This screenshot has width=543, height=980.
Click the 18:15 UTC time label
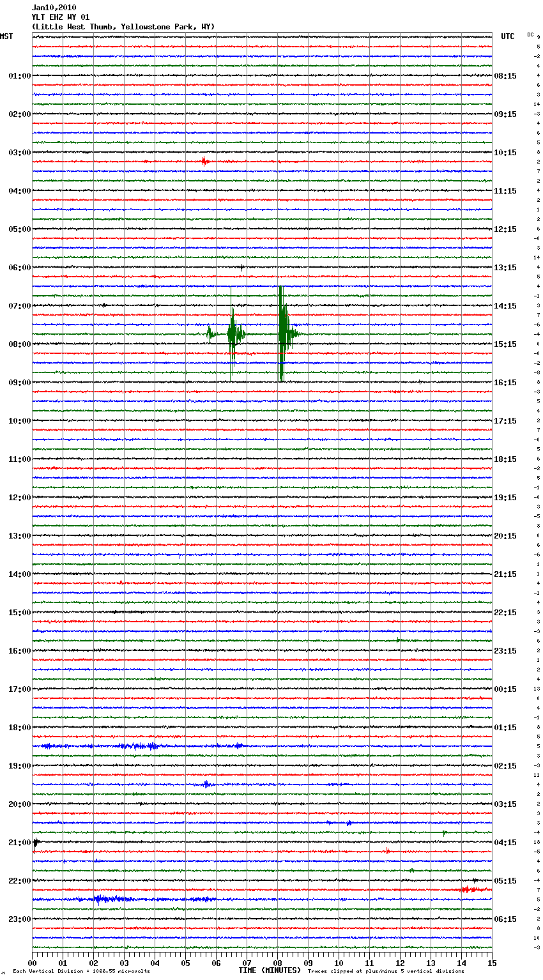pyautogui.click(x=505, y=459)
